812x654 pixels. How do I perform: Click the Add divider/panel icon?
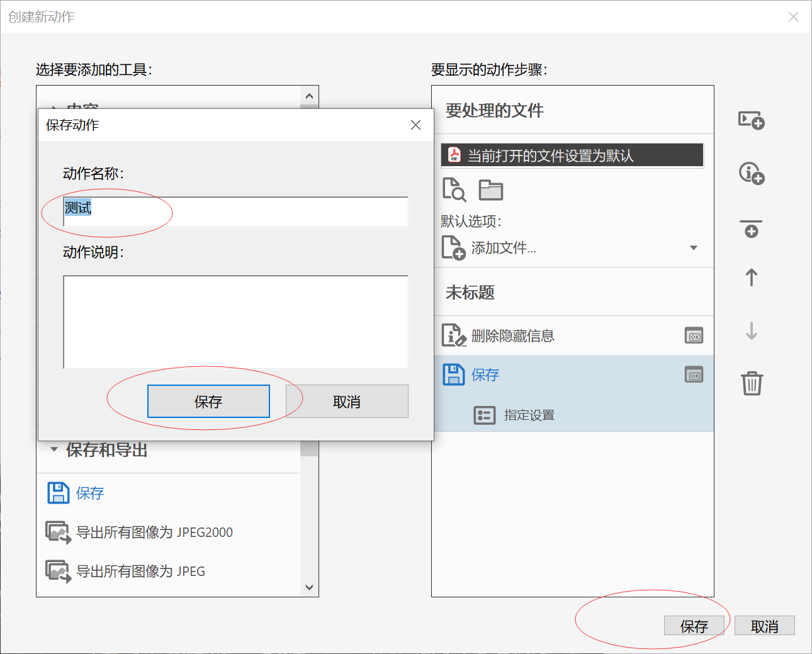point(751,228)
